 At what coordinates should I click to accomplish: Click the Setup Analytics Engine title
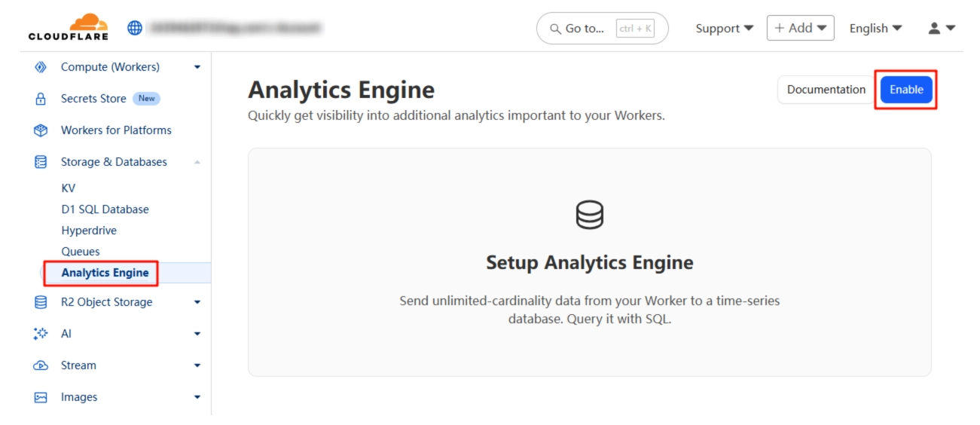[589, 262]
